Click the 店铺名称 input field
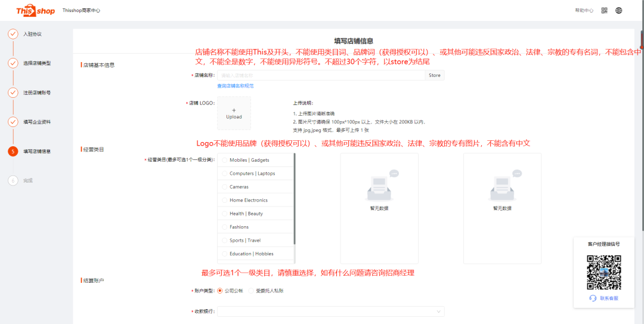The image size is (644, 324). 321,75
